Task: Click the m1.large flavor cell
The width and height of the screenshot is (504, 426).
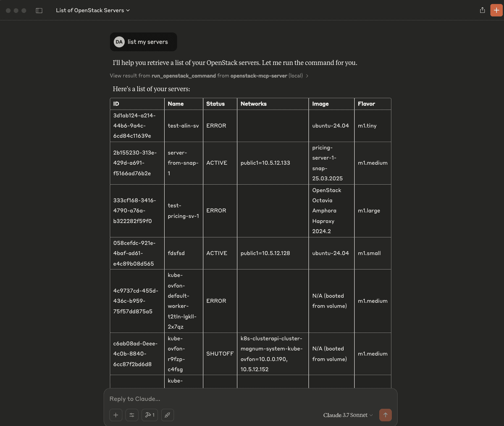Action: pyautogui.click(x=373, y=211)
